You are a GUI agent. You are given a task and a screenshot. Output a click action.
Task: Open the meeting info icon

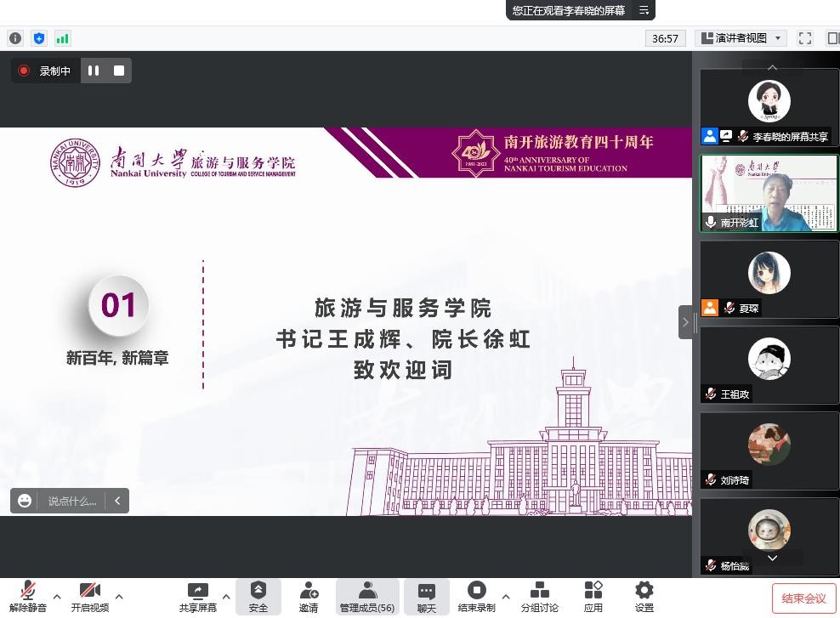tap(15, 38)
